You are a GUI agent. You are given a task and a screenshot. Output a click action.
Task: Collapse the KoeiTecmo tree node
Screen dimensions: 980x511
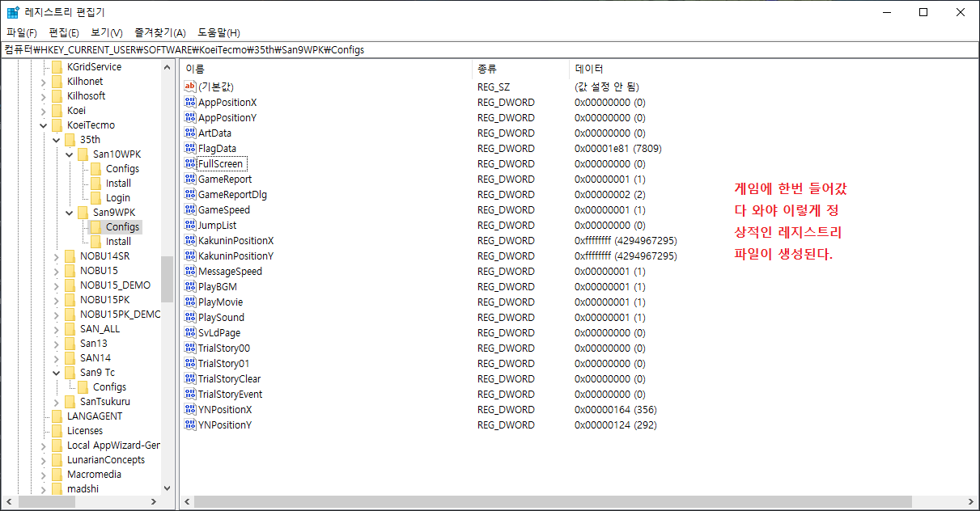(x=43, y=125)
